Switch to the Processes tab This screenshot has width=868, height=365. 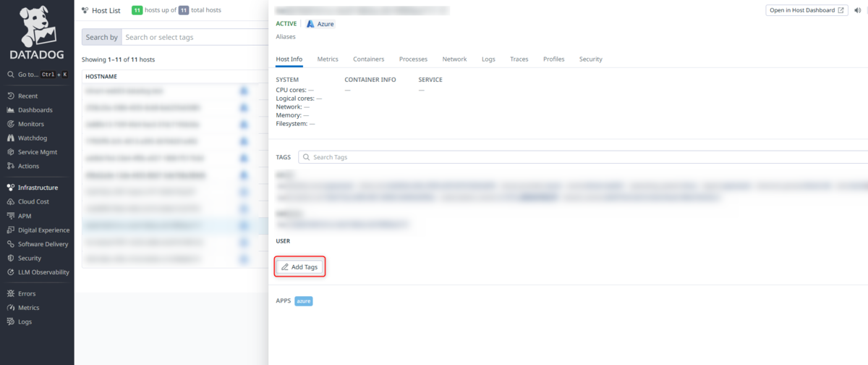point(413,59)
